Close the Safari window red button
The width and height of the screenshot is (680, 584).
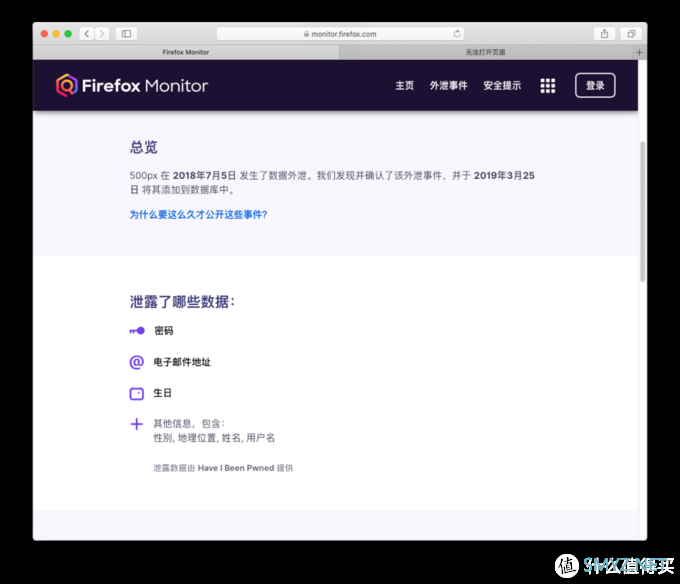point(44,34)
